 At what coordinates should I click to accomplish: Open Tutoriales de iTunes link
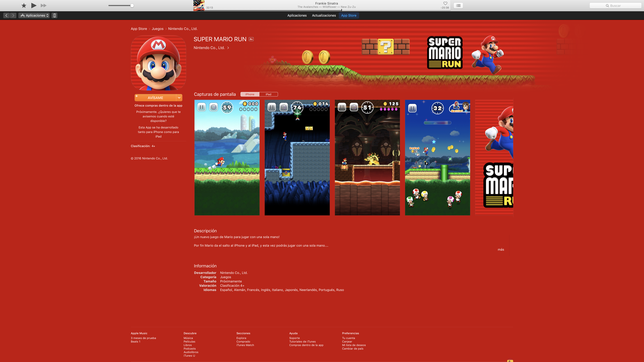pyautogui.click(x=303, y=342)
